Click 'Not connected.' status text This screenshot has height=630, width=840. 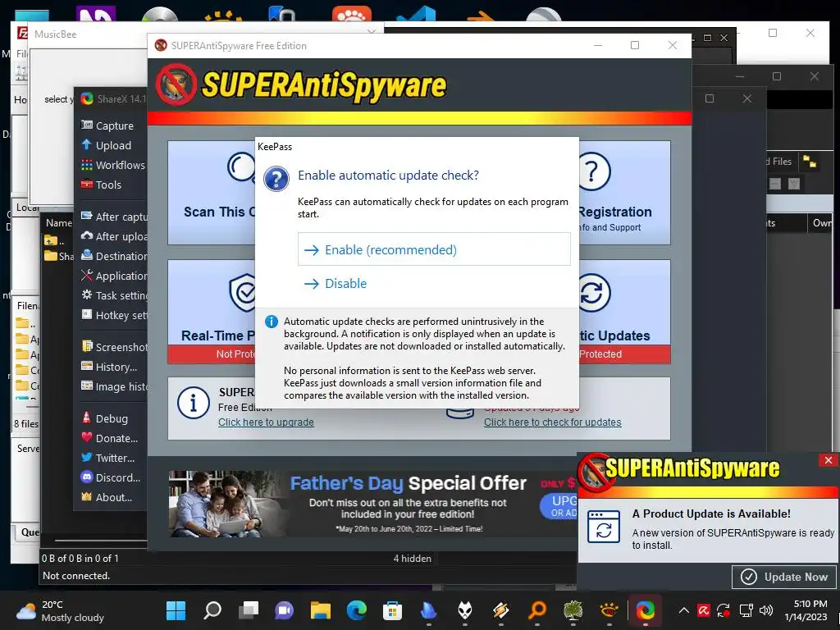[76, 575]
